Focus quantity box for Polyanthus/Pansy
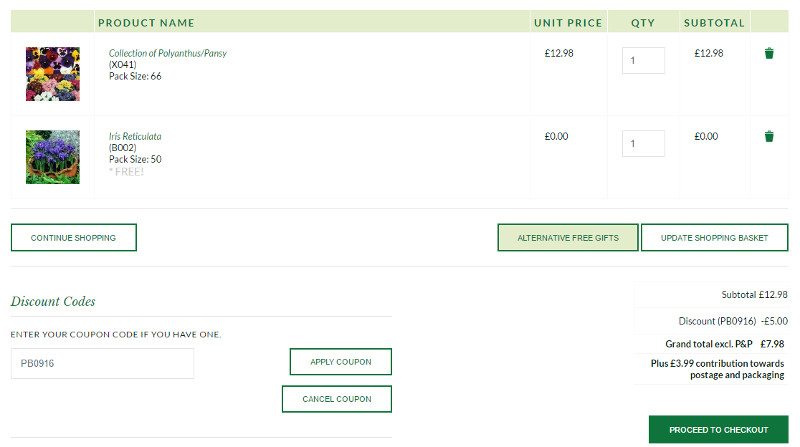The height and width of the screenshot is (447, 800). point(643,60)
